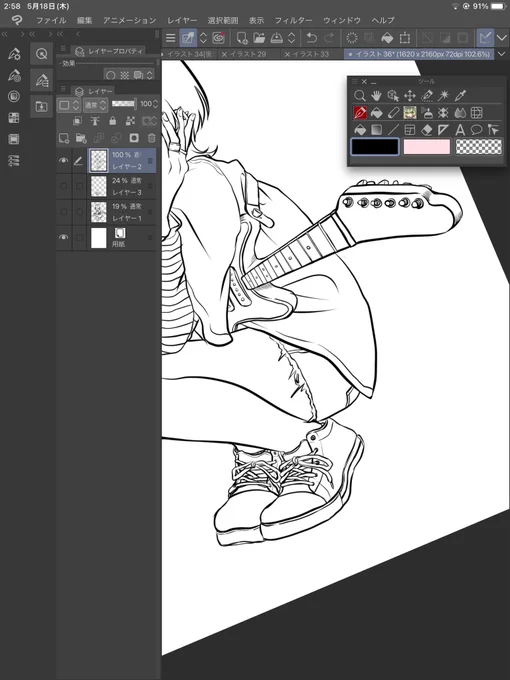
Task: Select the Eraser tool in the second row
Action: tap(393, 113)
